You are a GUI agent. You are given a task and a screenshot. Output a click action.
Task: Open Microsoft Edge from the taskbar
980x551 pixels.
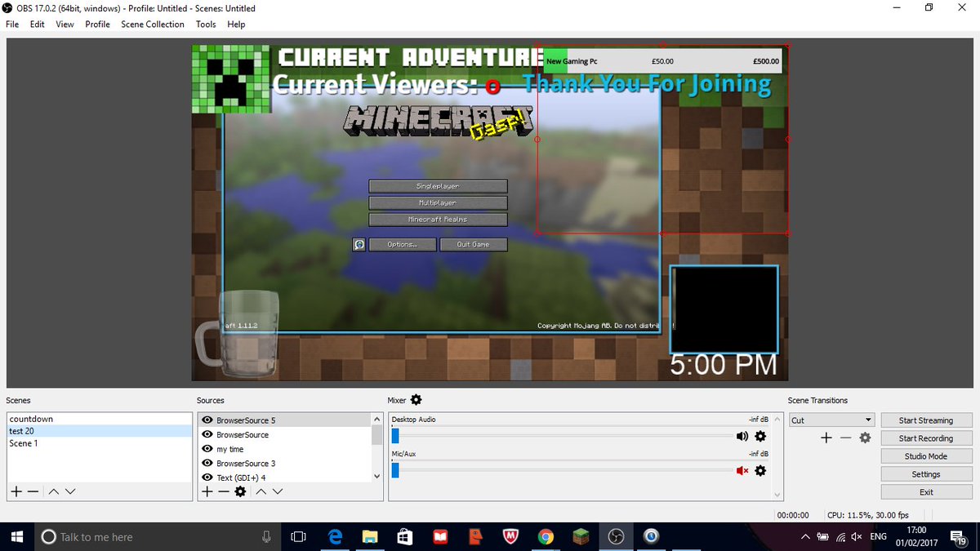pos(335,536)
